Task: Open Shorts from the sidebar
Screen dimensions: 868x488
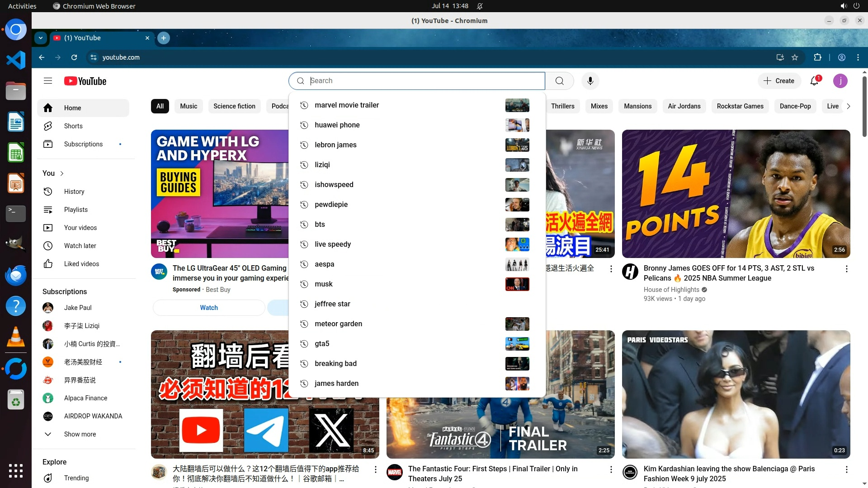Action: (73, 126)
